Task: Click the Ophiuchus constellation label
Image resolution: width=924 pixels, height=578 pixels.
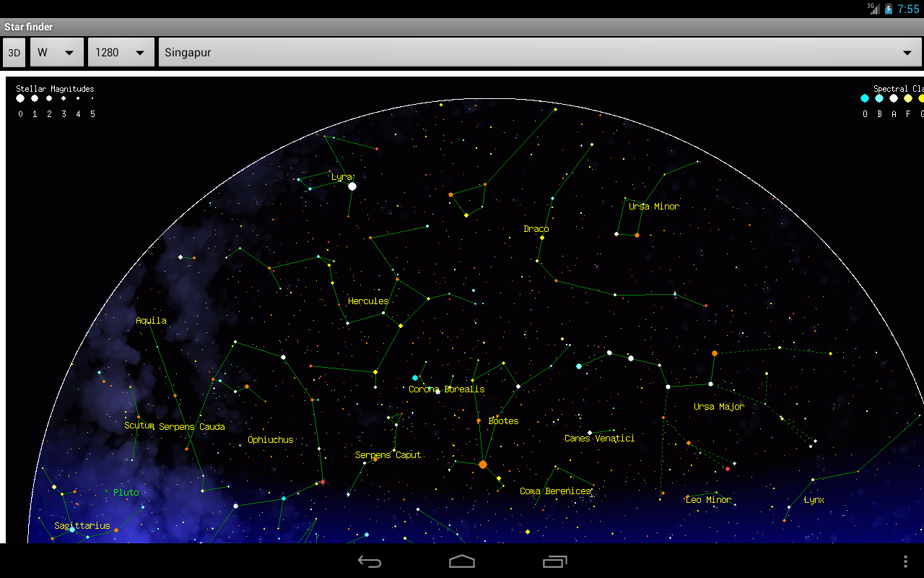Action: click(x=271, y=440)
